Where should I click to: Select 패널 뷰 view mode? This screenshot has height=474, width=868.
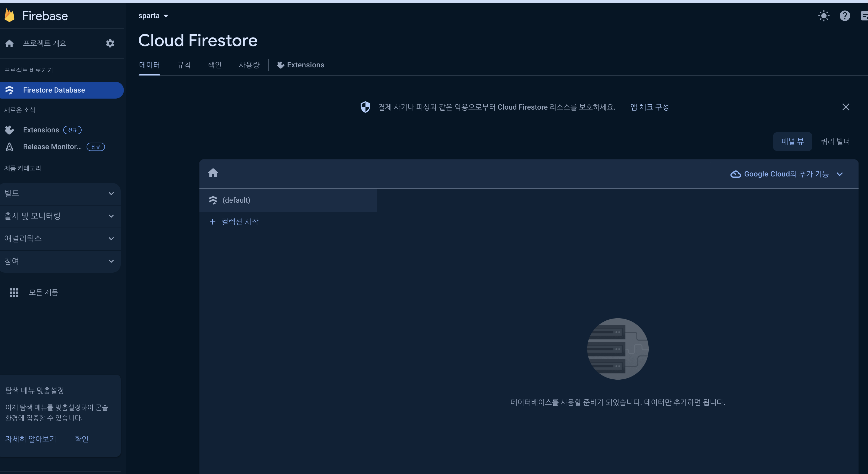pyautogui.click(x=792, y=142)
